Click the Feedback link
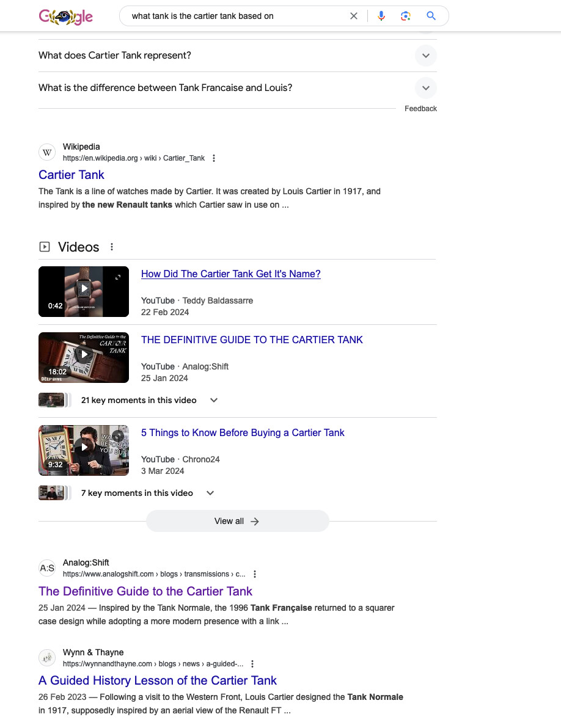This screenshot has width=561, height=728. [x=420, y=109]
